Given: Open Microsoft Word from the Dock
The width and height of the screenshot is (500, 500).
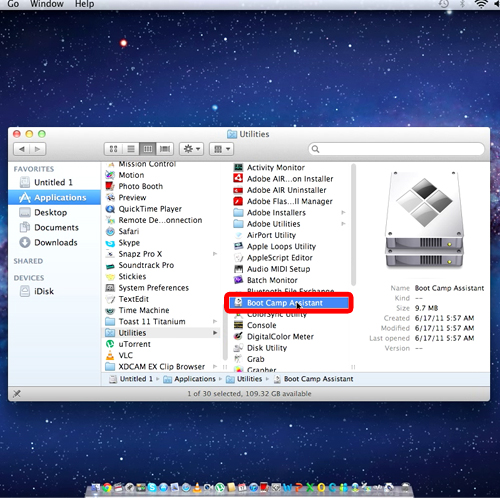Looking at the screenshot, I should coord(287,488).
